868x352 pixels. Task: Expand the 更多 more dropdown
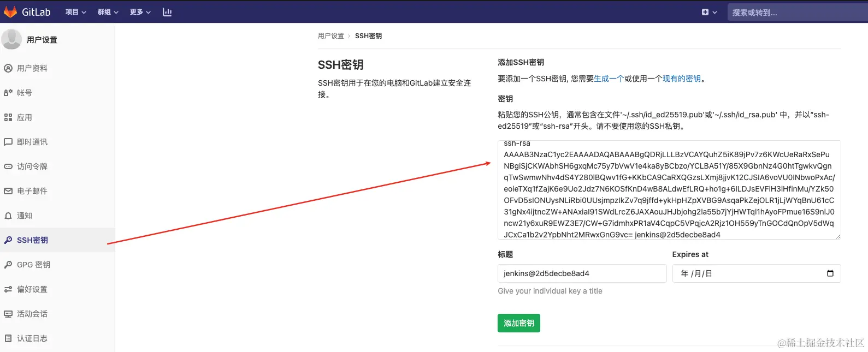(140, 12)
